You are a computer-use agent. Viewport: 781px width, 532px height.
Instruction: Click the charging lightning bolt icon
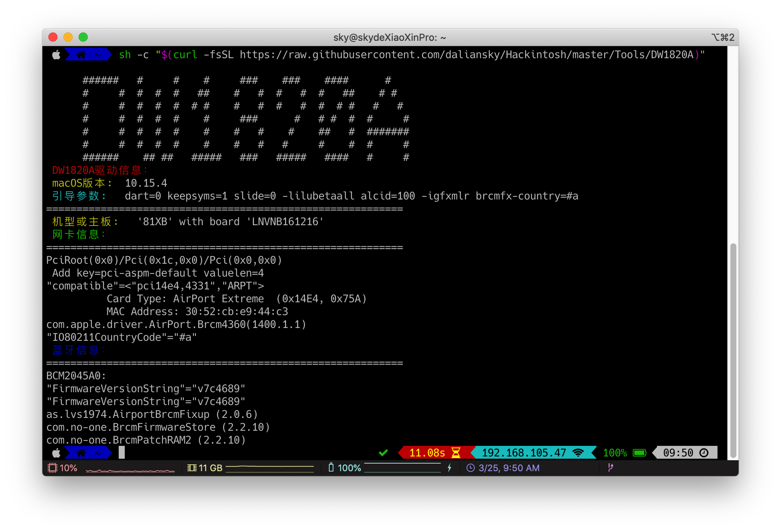pos(449,468)
